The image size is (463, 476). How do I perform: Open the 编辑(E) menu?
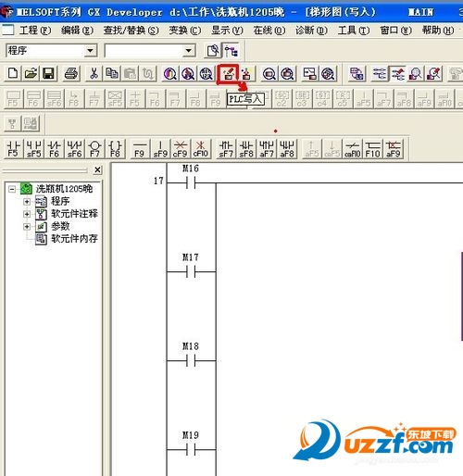coord(77,31)
